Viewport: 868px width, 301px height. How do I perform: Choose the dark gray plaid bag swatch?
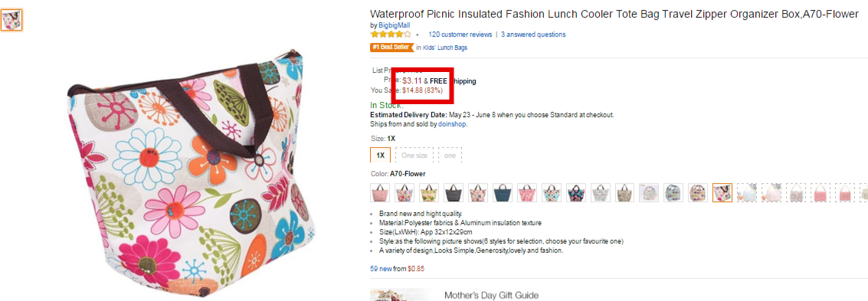(x=454, y=192)
